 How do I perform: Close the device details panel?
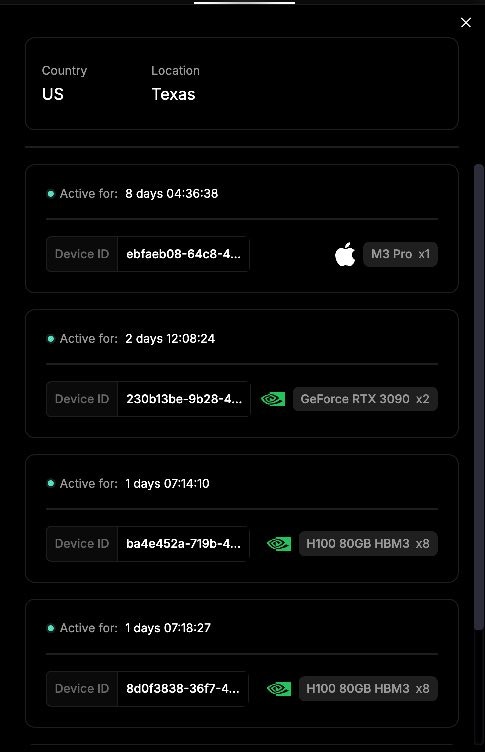click(x=465, y=23)
